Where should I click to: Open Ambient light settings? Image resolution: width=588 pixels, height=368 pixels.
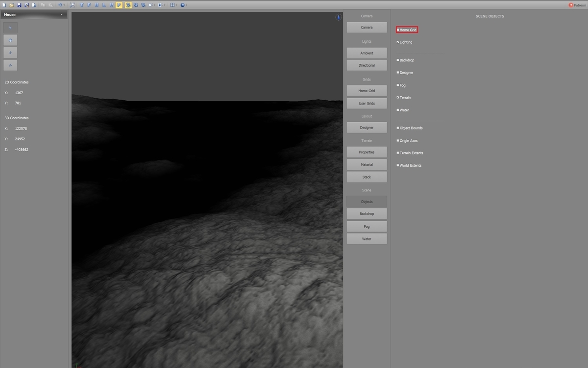(367, 53)
